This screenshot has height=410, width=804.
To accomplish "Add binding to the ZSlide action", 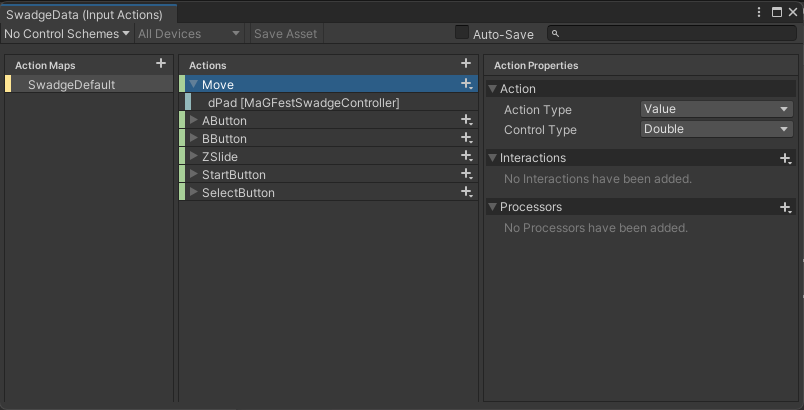I will click(x=466, y=157).
